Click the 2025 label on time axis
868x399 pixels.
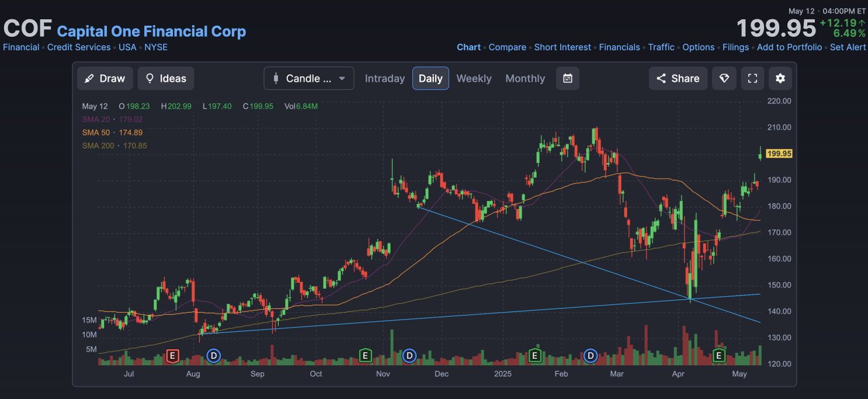click(502, 374)
